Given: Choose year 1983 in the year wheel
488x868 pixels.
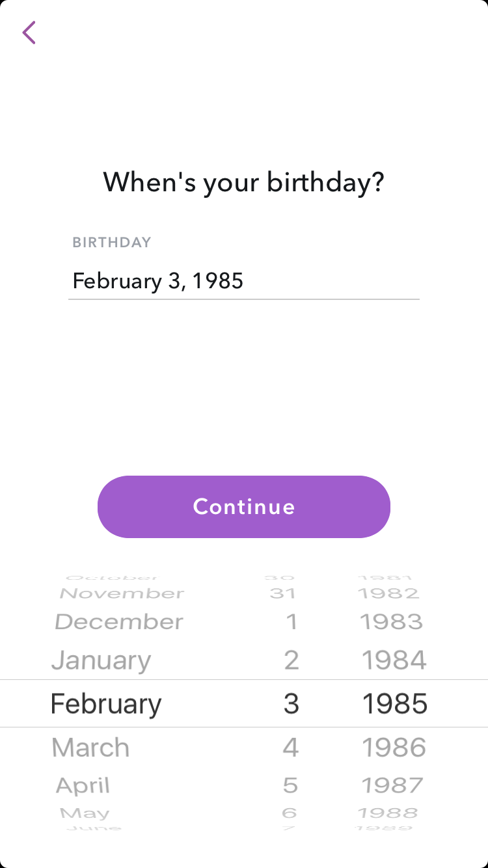Looking at the screenshot, I should (392, 622).
